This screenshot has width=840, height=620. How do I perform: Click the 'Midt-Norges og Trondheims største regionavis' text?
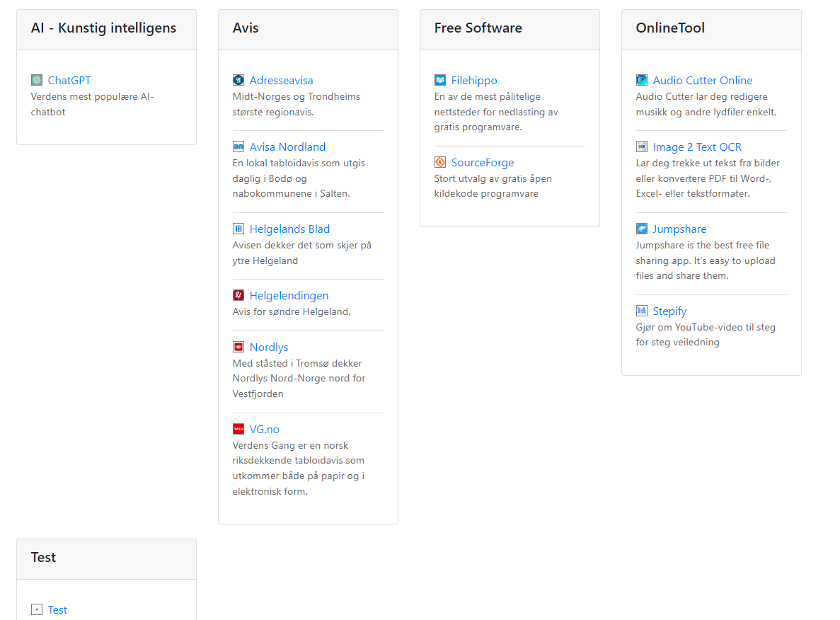point(297,104)
